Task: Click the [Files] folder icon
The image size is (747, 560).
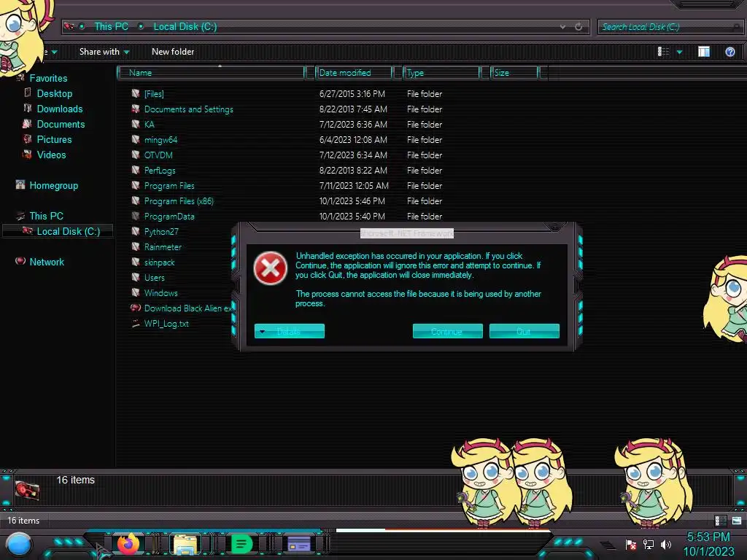Action: tap(136, 93)
